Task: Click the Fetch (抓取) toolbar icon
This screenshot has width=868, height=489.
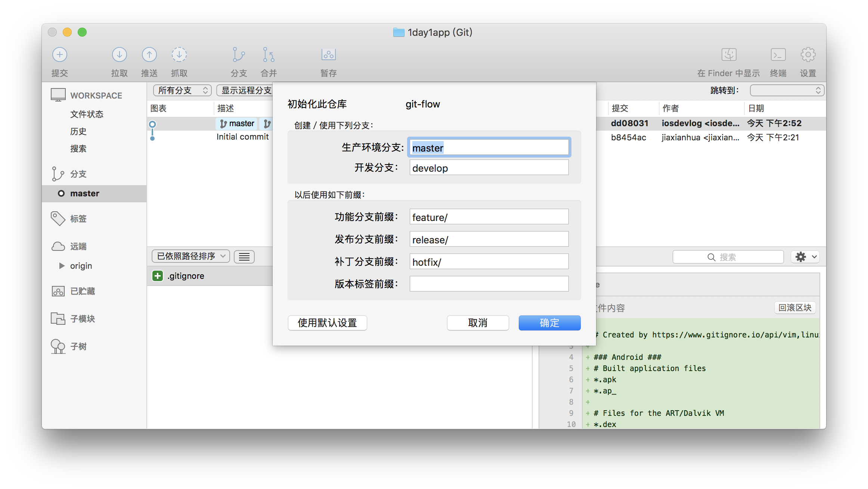Action: 179,55
